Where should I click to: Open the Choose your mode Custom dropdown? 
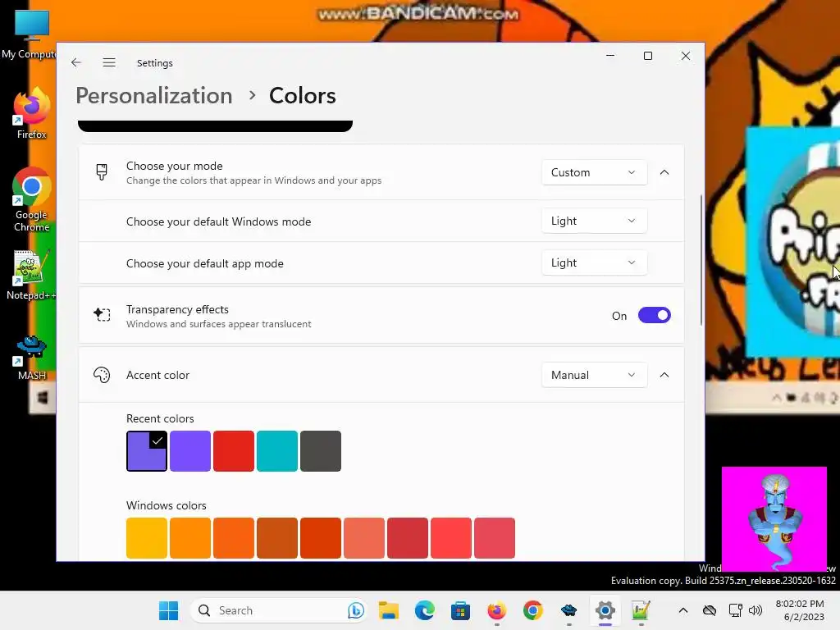pos(594,172)
